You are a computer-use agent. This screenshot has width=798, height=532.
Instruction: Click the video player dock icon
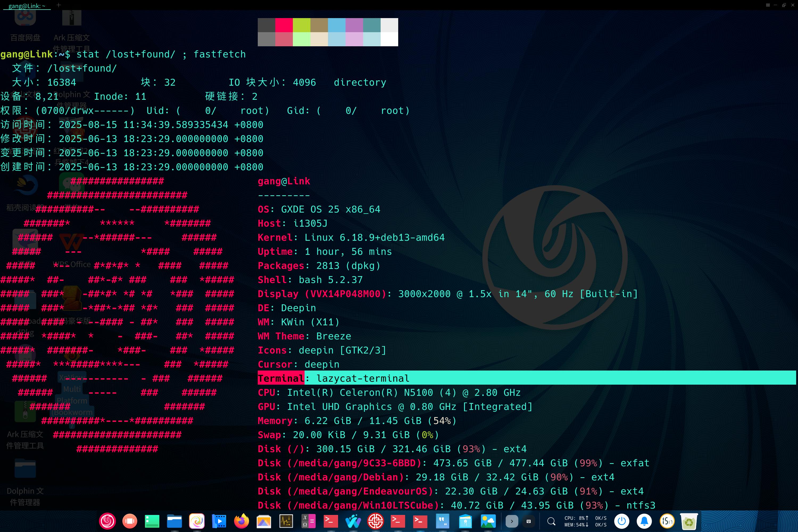point(219,521)
